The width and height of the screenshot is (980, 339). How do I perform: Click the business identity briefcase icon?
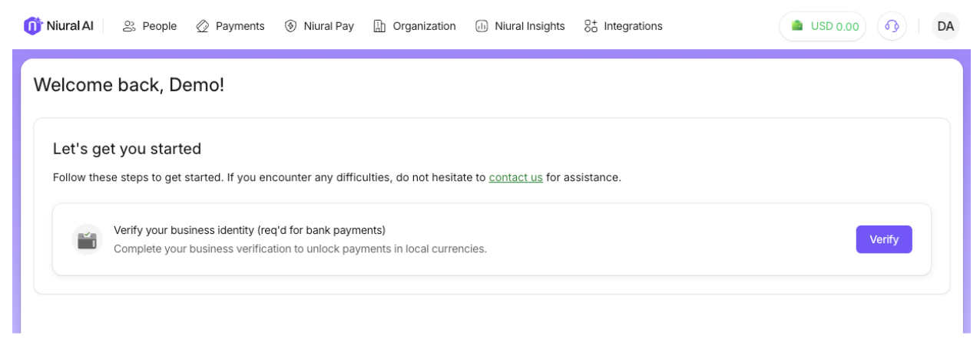pyautogui.click(x=87, y=239)
